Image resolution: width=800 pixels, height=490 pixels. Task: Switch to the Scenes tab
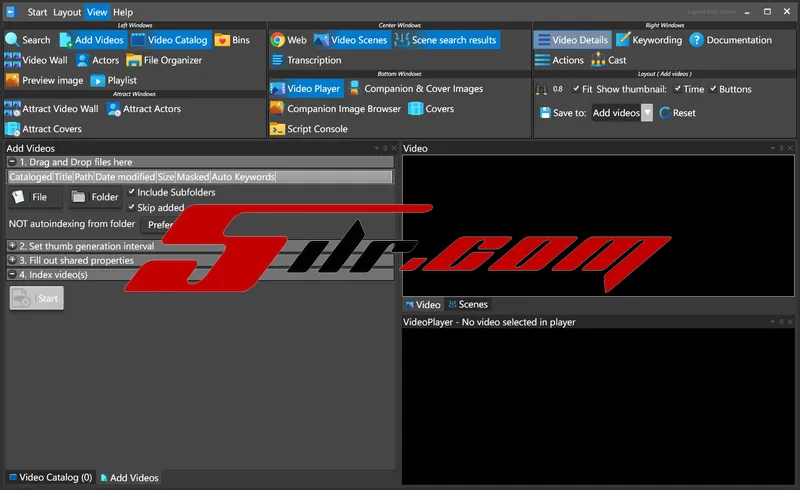point(467,304)
